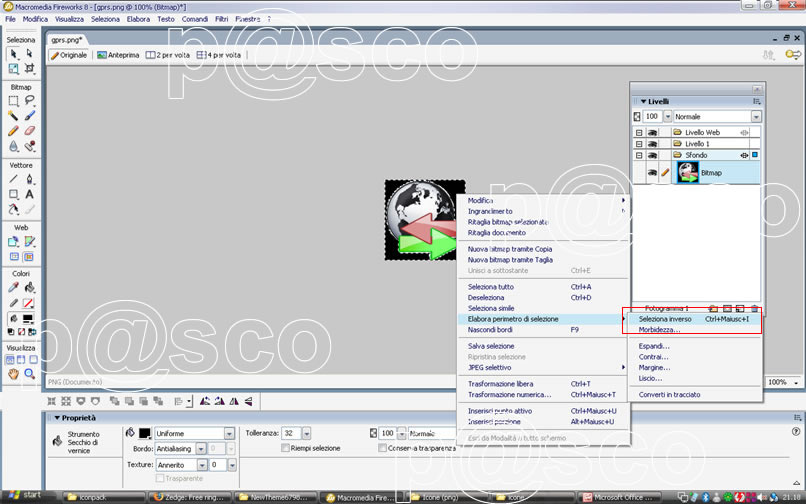
Task: Switch to 2 per volta view
Action: pyautogui.click(x=168, y=55)
